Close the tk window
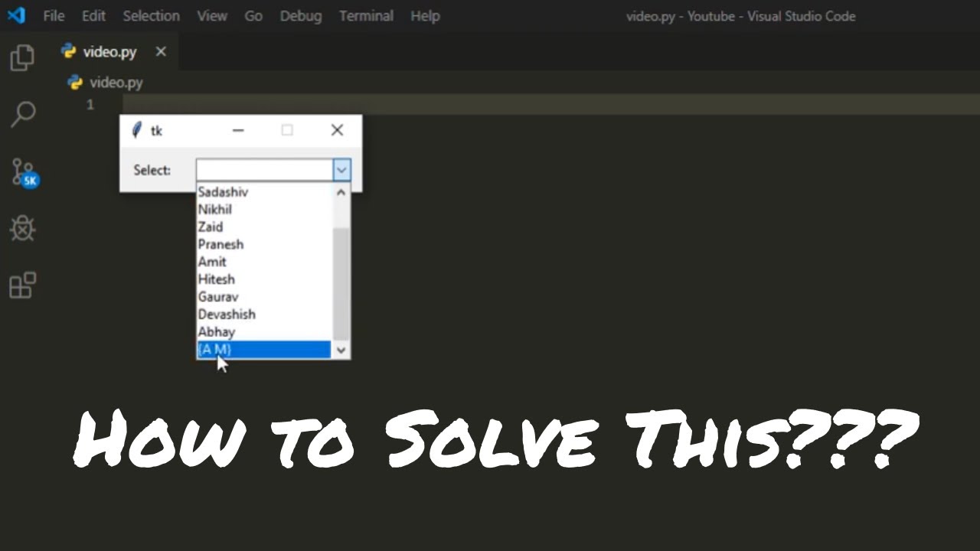The height and width of the screenshot is (551, 980). coord(337,130)
